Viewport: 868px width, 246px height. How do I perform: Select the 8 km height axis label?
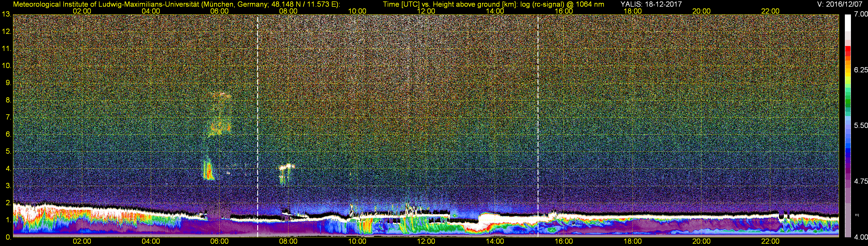pos(8,100)
